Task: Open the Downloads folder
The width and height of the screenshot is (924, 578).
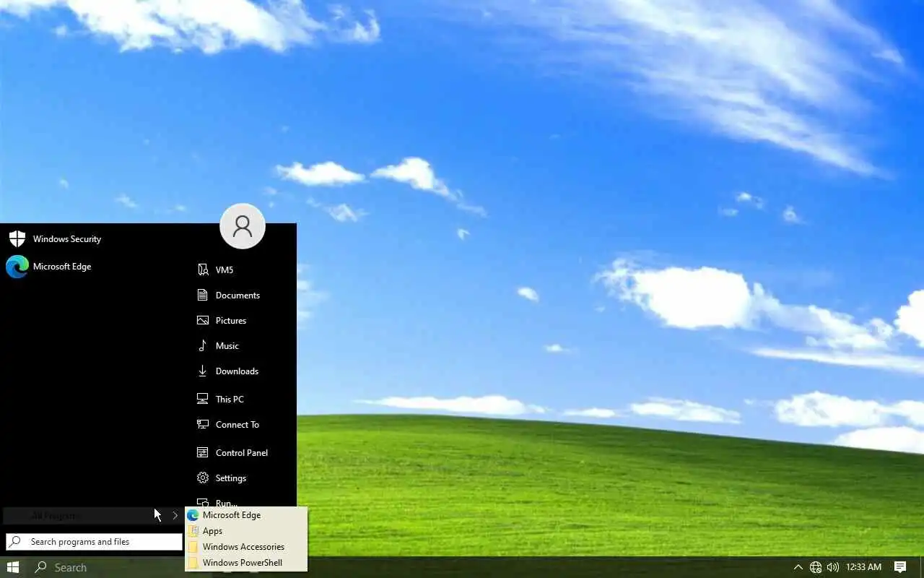Action: coord(242,371)
